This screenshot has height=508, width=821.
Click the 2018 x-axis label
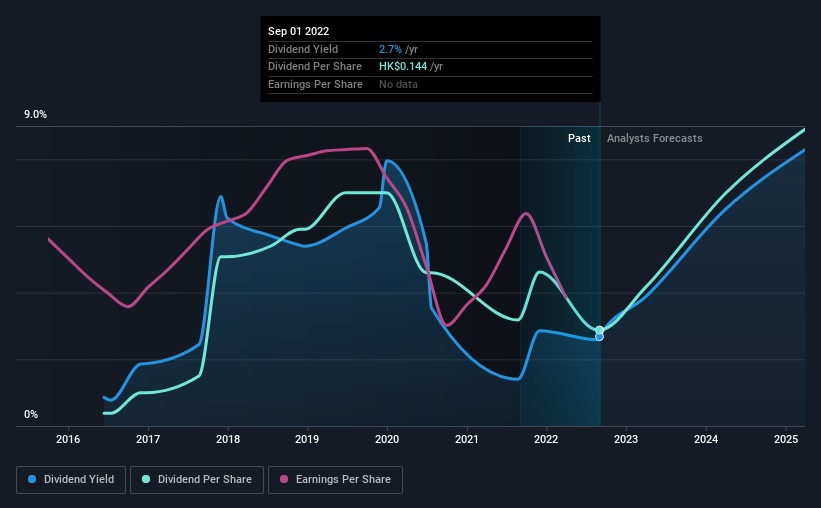228,439
